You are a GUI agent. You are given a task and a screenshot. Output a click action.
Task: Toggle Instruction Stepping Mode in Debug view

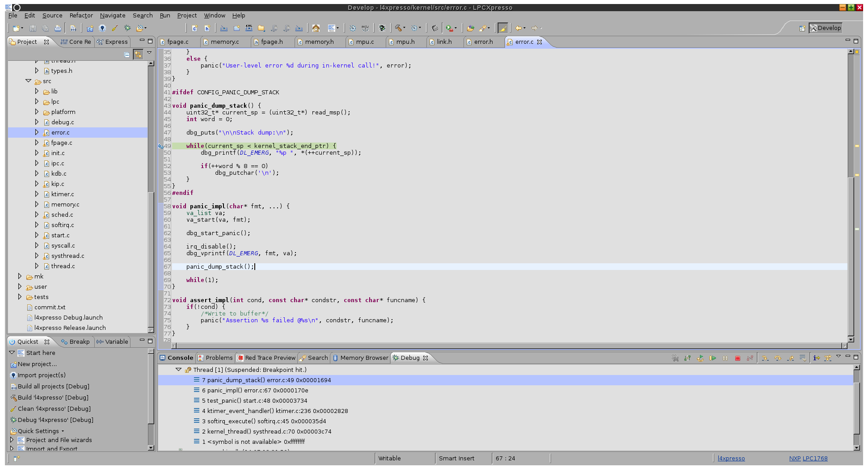816,358
